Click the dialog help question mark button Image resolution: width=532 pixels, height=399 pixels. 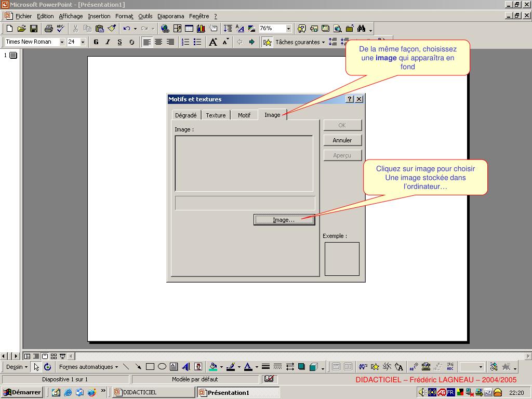pyautogui.click(x=350, y=99)
